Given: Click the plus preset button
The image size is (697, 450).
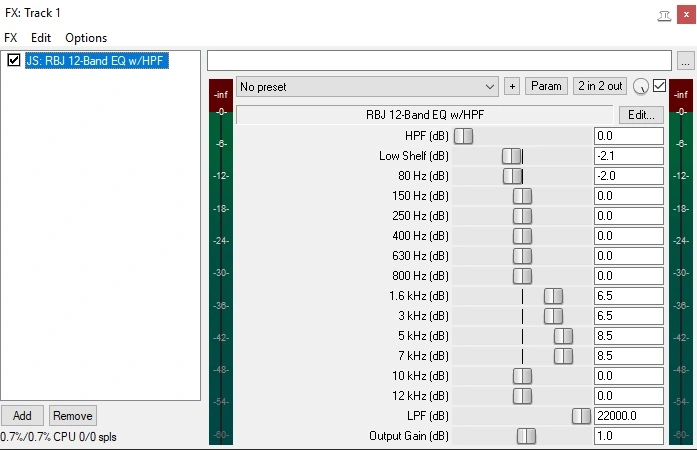Looking at the screenshot, I should pyautogui.click(x=512, y=87).
